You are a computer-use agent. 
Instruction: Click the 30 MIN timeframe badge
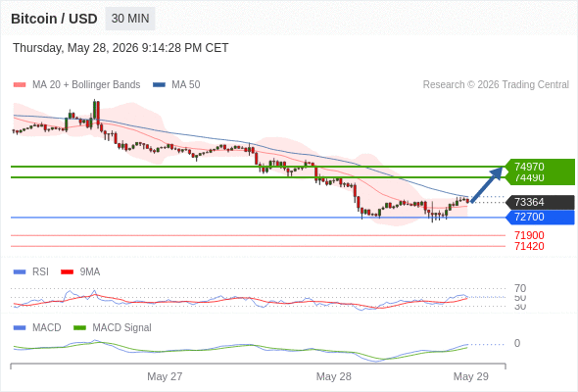point(130,19)
